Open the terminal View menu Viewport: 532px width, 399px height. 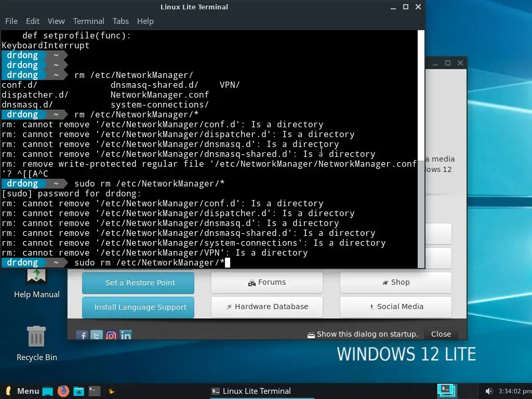[56, 21]
